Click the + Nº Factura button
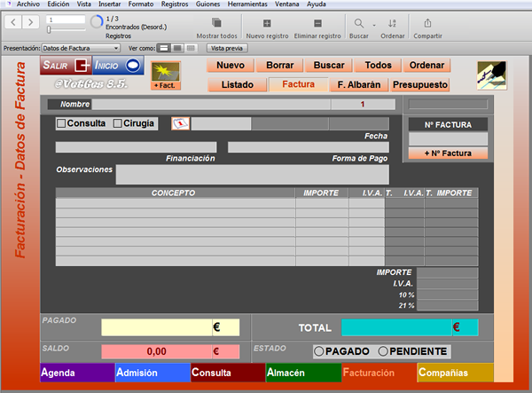 (448, 153)
